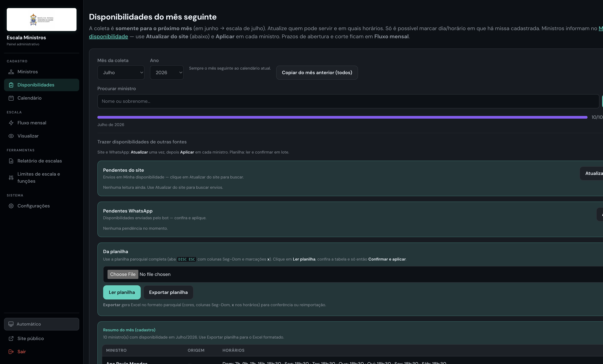
Task: Click the Disponibilidades clipboard icon
Action: (11, 85)
